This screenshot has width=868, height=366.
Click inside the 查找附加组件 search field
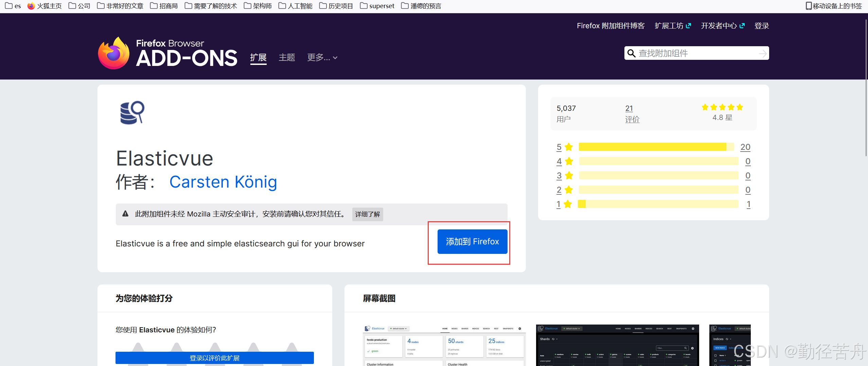tap(696, 53)
